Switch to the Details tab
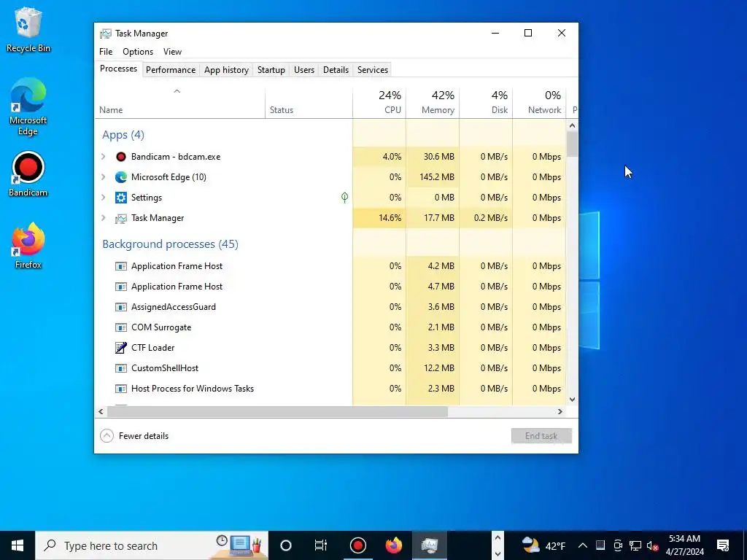Screen dimensions: 747x560 336,70
